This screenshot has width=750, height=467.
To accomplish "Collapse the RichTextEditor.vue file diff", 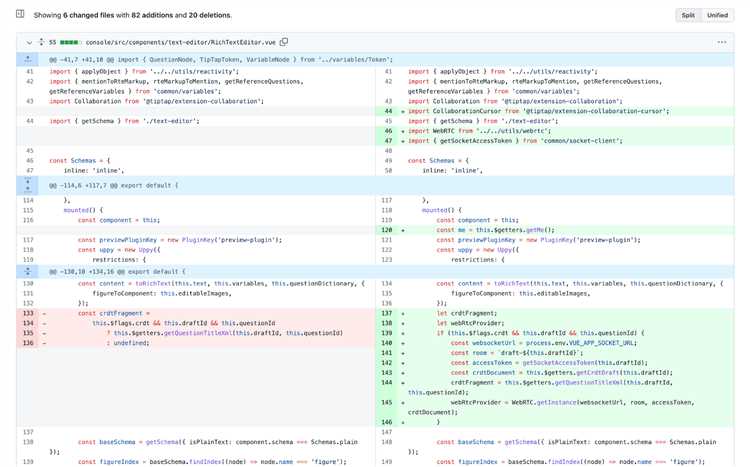I will click(29, 43).
